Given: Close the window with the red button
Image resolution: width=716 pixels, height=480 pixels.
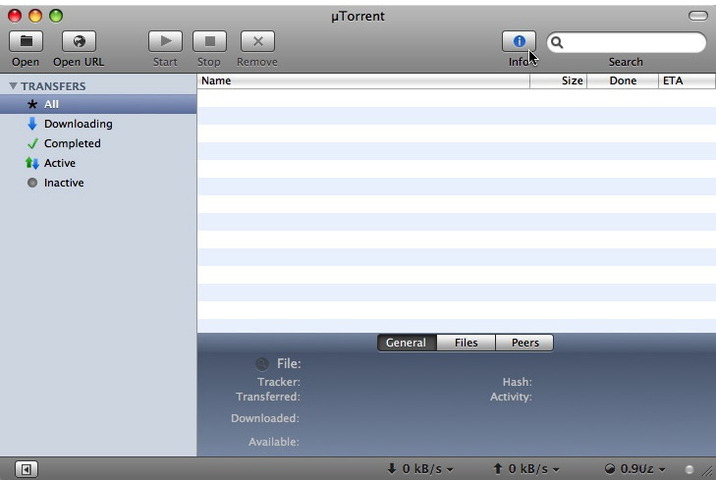Looking at the screenshot, I should tap(15, 16).
